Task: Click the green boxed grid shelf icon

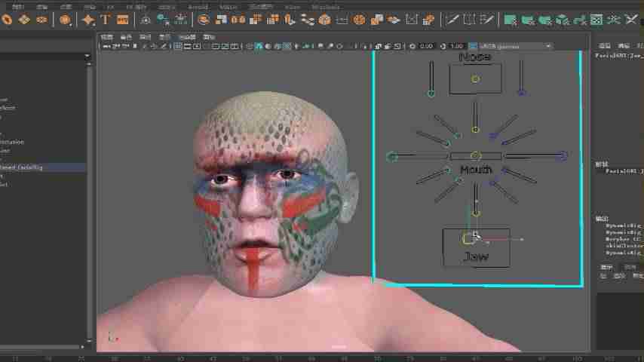Action: tap(596, 20)
